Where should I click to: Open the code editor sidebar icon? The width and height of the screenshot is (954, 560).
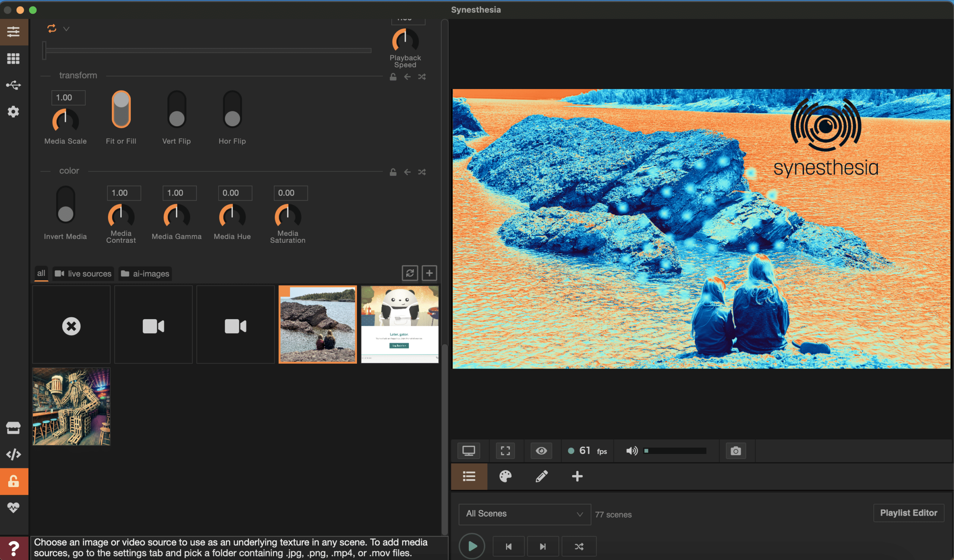pyautogui.click(x=13, y=454)
